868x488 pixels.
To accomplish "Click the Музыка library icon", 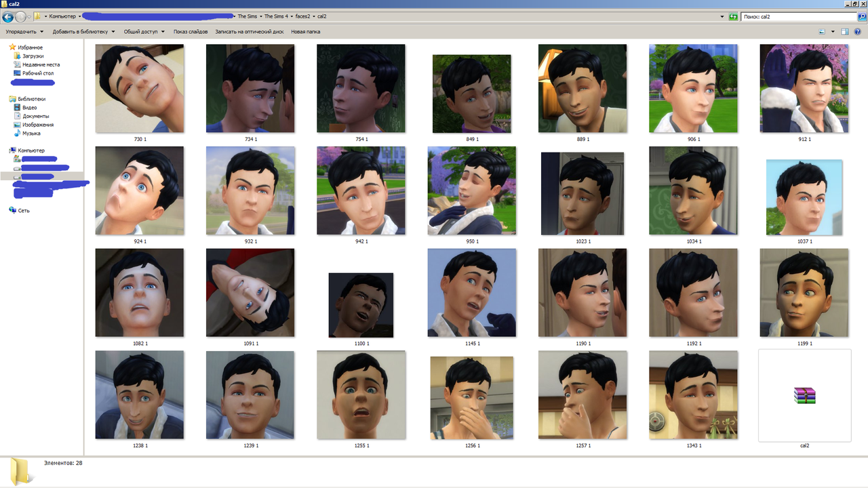I will 17,134.
